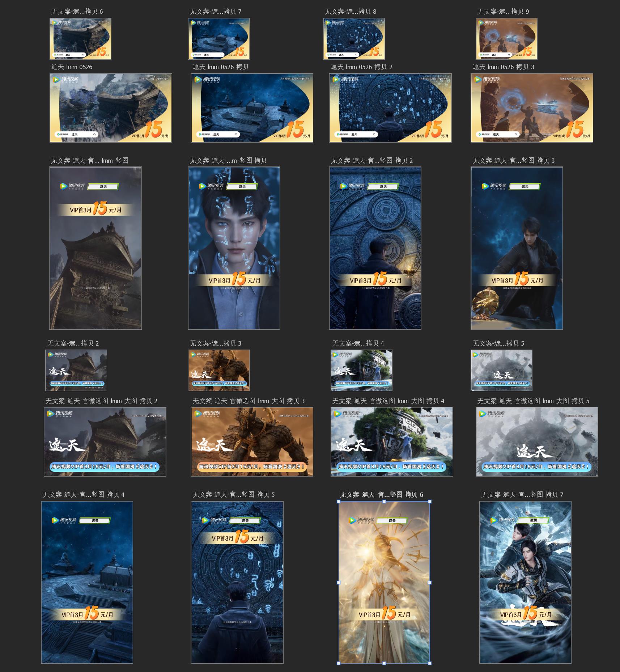
Task: Click the title "无文案-遮天-官微选图-lmm-大图 拷贝 2"
Action: point(101,401)
